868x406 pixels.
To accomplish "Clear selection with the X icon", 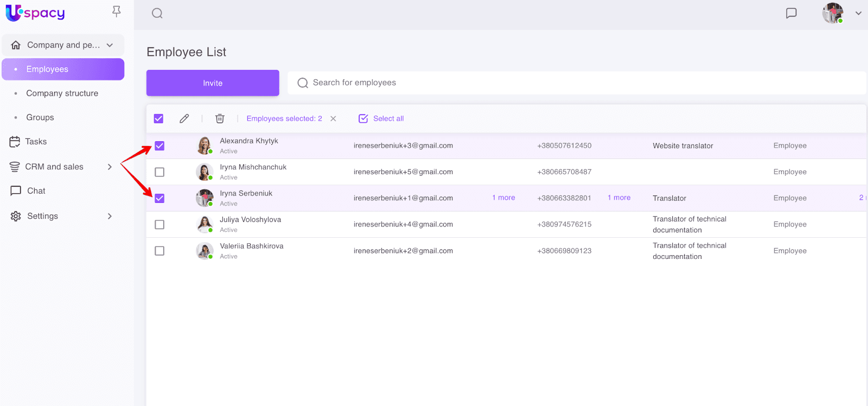I will (333, 118).
